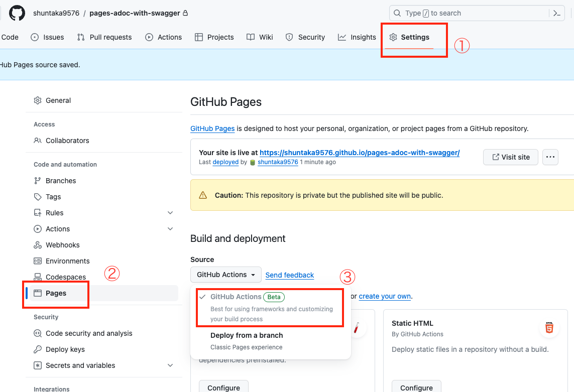Viewport: 574px width, 392px height.
Task: Click Configure under Static HTML
Action: [x=416, y=386]
